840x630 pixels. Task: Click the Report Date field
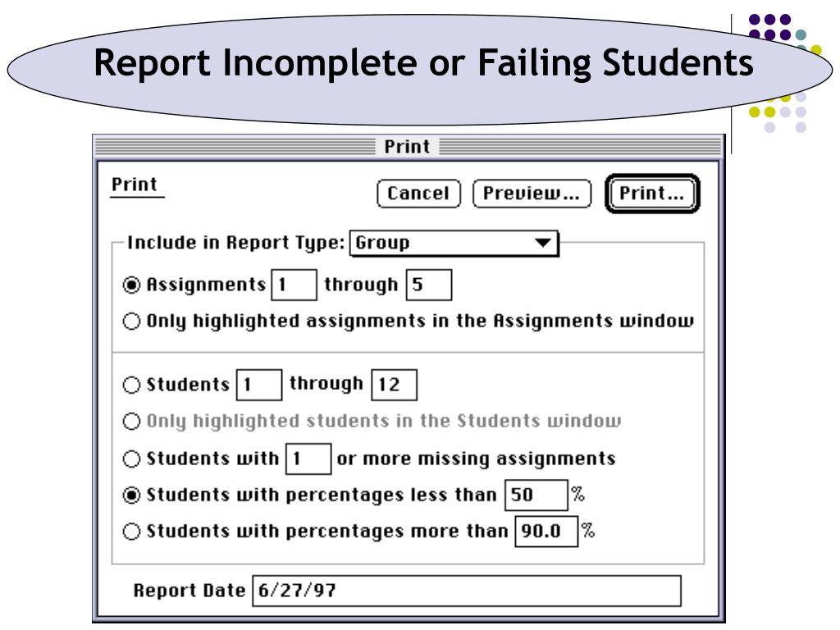[x=467, y=591]
